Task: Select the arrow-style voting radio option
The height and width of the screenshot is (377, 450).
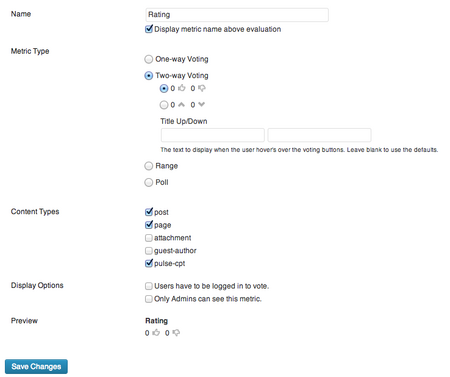Action: coord(164,105)
